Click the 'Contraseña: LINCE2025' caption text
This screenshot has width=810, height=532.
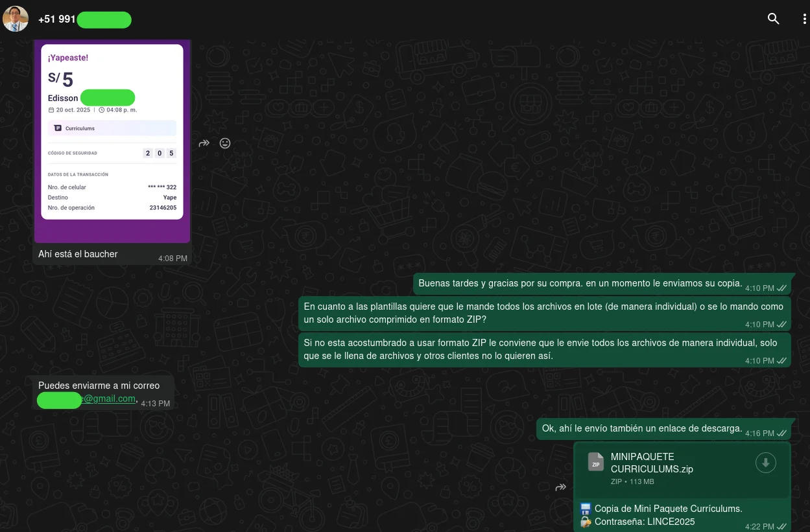click(645, 522)
